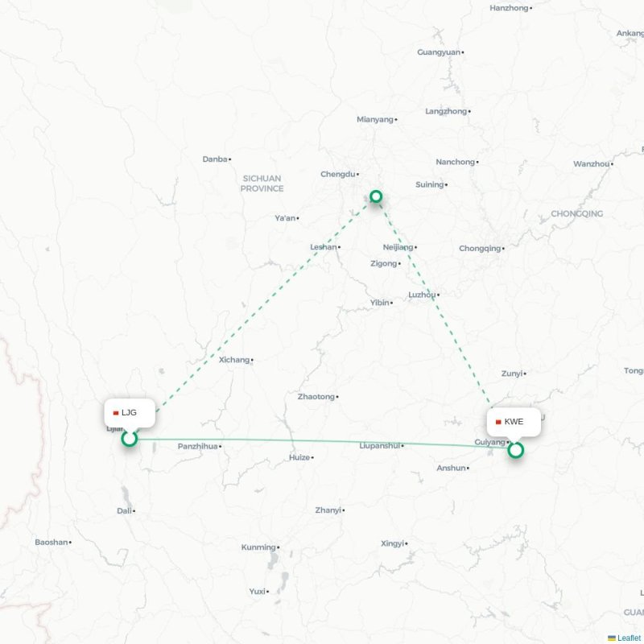This screenshot has width=644, height=644.
Task: Click the Dali city label
Action: click(124, 511)
